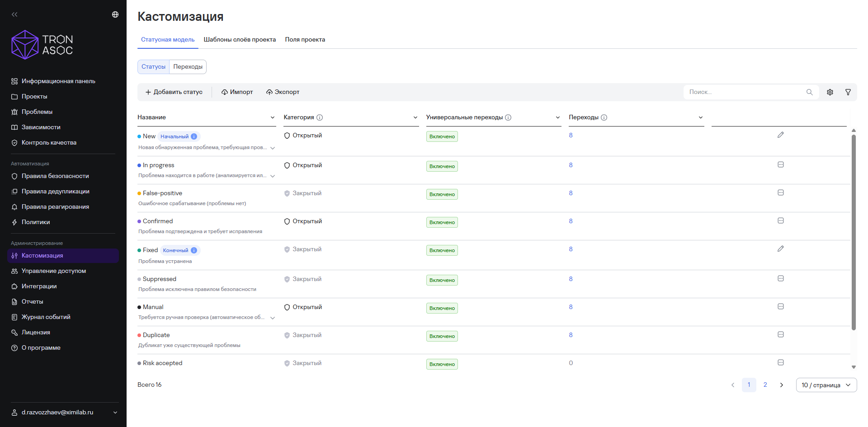Open the 10 / страница page size dropdown
The height and width of the screenshot is (427, 868).
pyautogui.click(x=826, y=385)
